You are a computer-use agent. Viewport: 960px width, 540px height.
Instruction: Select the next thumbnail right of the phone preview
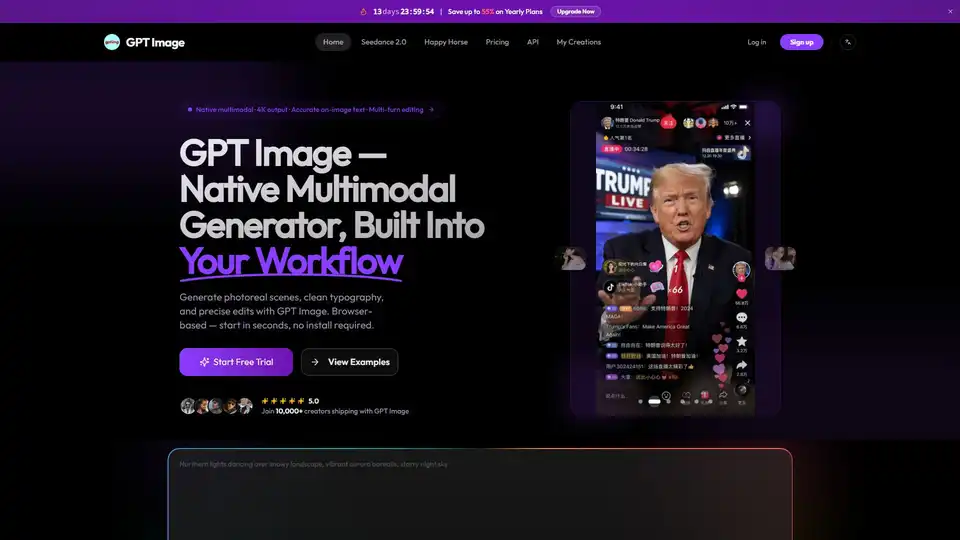point(780,258)
